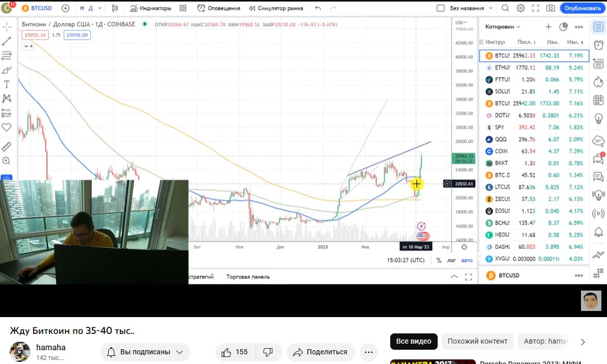This screenshot has width=607, height=364.
Task: Maximize the bottom panel
Action: [468, 277]
